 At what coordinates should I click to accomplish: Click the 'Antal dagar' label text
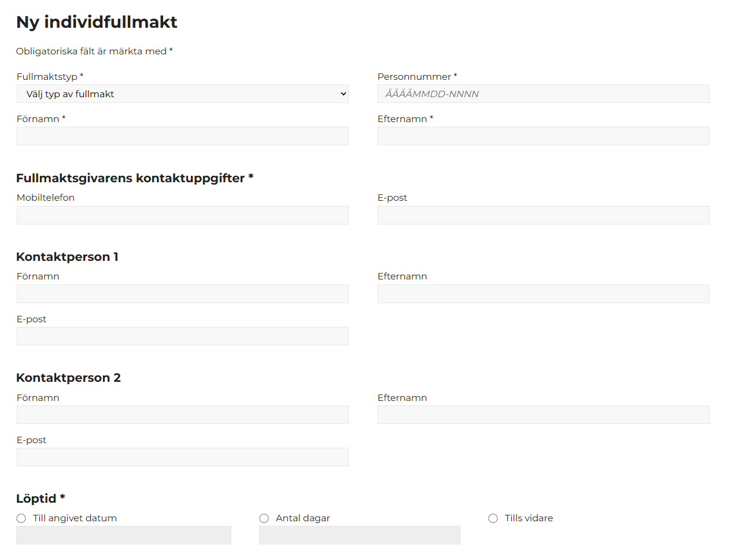(x=302, y=518)
